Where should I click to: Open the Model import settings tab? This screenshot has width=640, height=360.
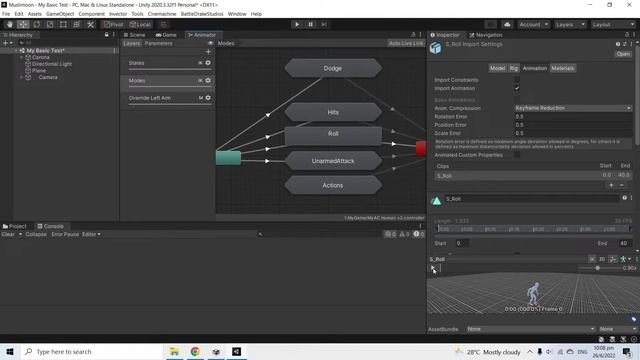[x=497, y=68]
